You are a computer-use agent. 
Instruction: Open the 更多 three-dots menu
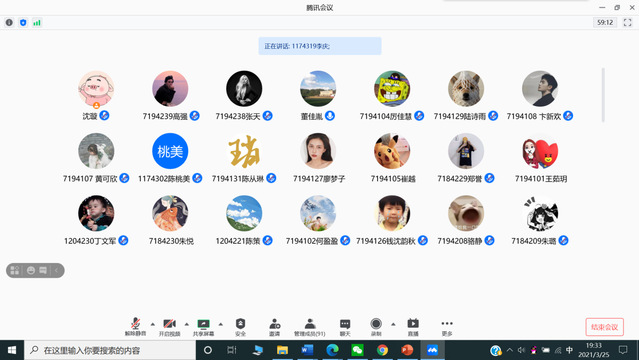447,327
